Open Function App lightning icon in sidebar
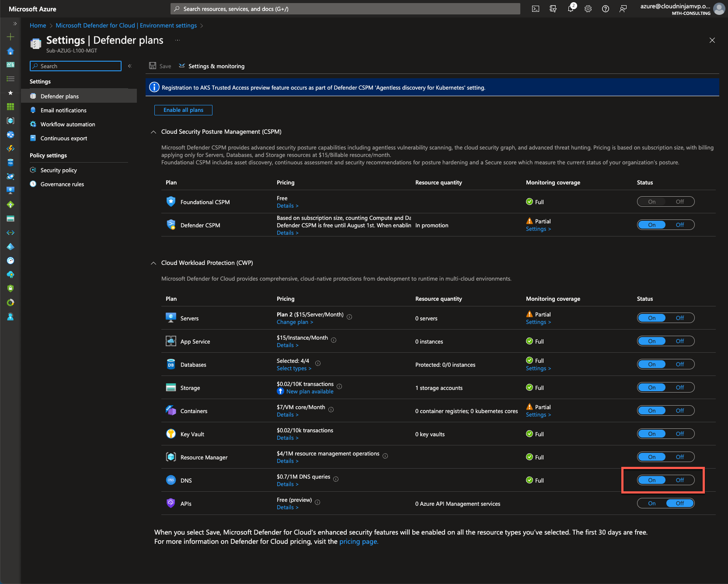Viewport: 728px width, 584px height. (10, 149)
